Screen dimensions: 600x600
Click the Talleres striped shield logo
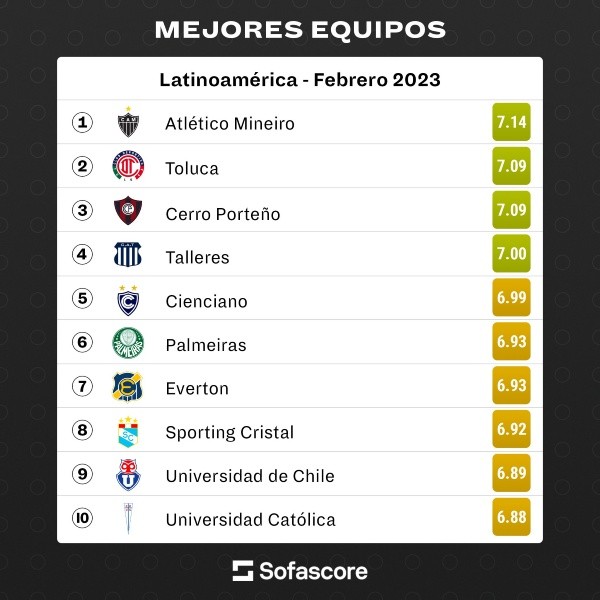click(127, 255)
